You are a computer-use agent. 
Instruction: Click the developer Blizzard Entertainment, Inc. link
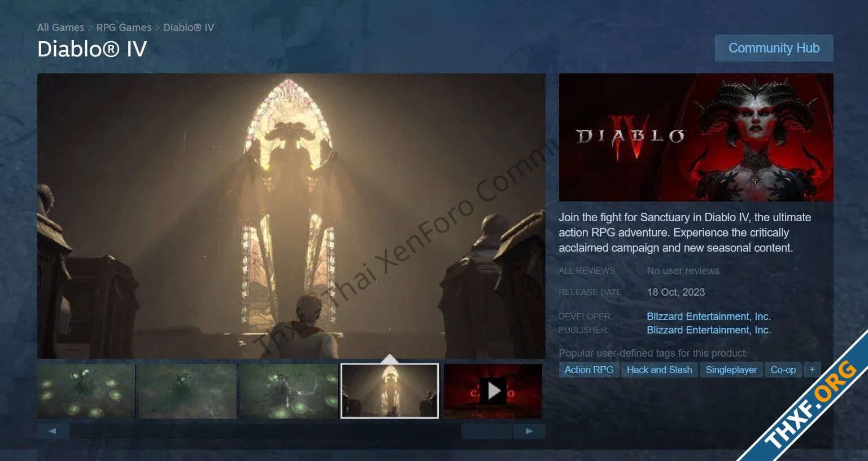pyautogui.click(x=708, y=317)
